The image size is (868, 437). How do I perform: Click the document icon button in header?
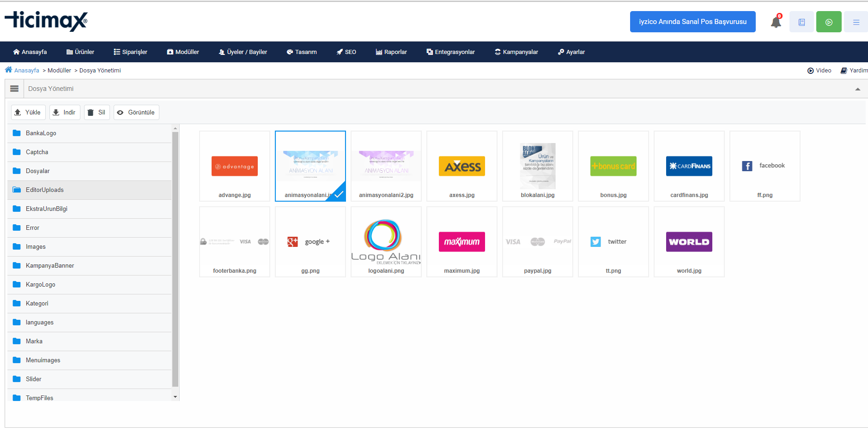coord(801,22)
